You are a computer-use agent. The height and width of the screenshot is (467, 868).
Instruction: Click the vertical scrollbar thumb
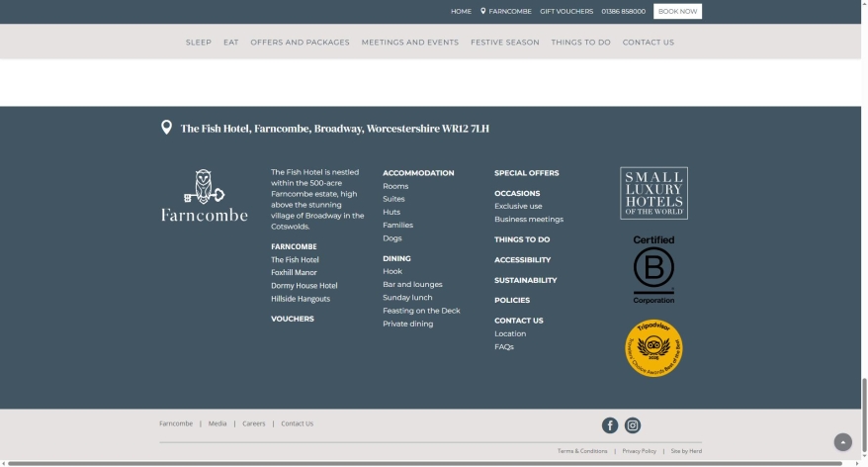pos(864,415)
